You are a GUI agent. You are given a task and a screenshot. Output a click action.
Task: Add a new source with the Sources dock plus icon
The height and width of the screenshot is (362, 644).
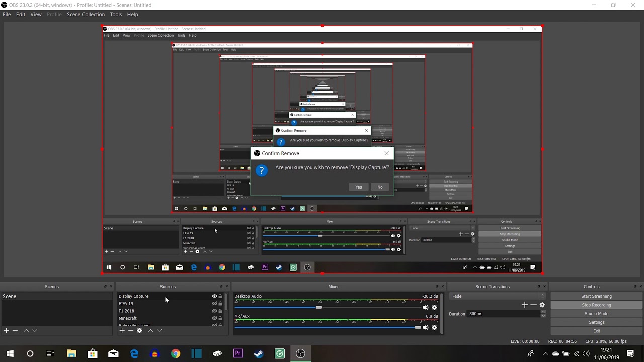[122, 330]
